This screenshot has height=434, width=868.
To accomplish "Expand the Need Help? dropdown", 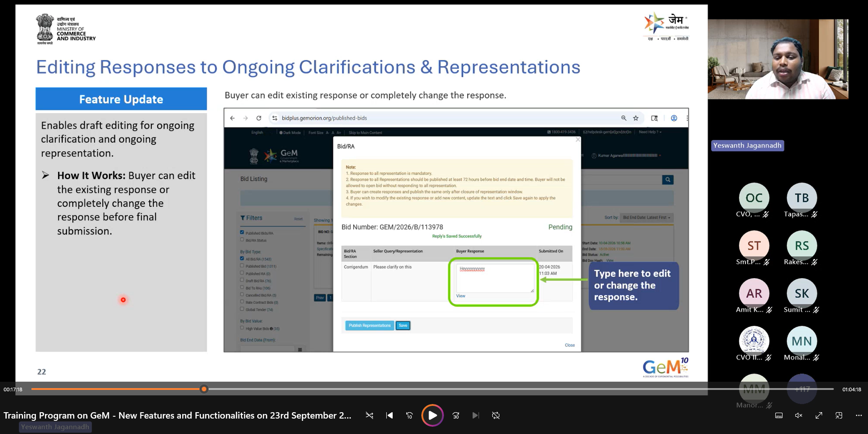I will coord(650,132).
